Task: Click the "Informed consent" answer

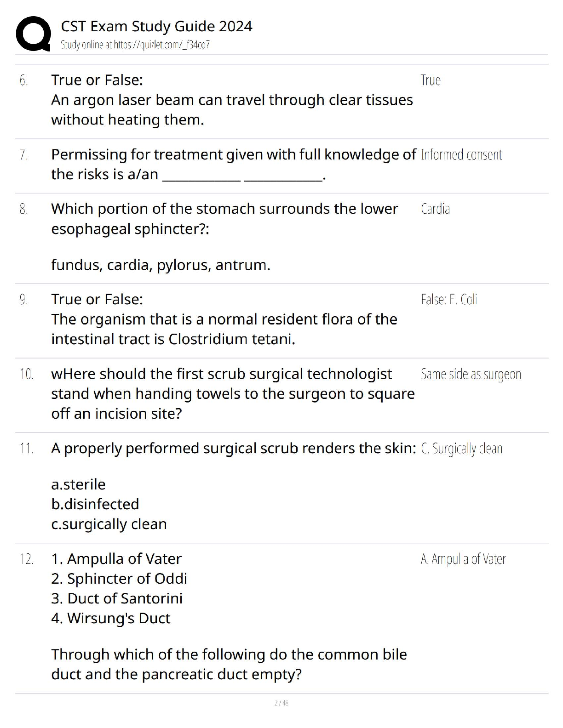Action: pos(461,155)
